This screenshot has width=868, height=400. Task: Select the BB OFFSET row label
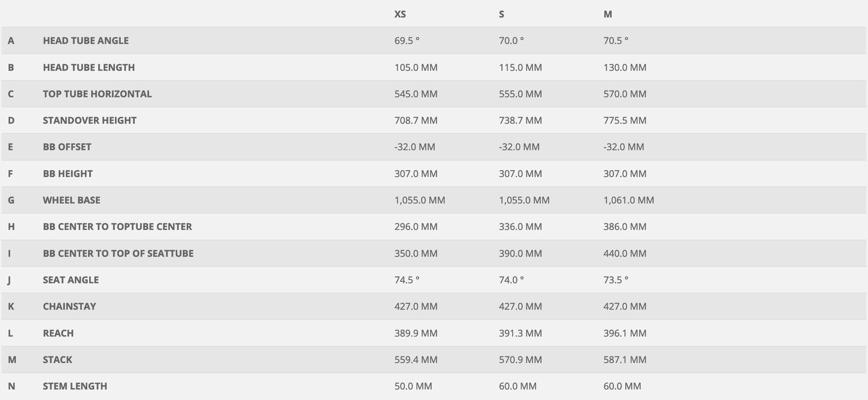click(x=67, y=147)
